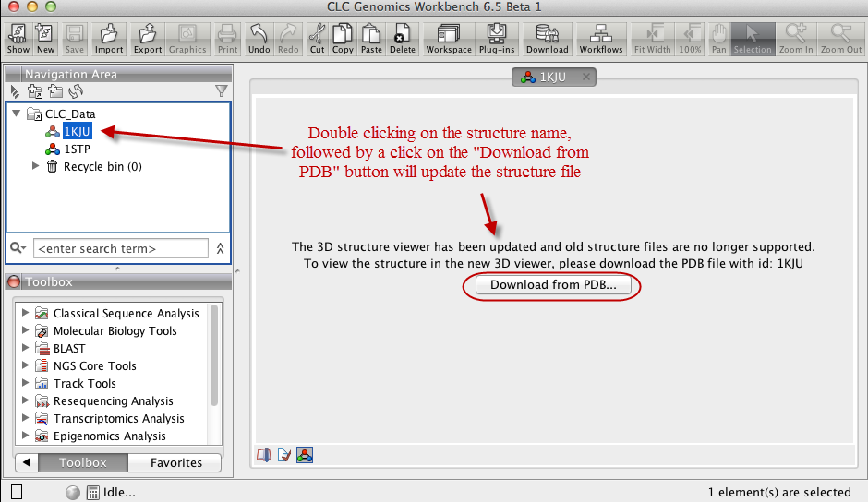The height and width of the screenshot is (502, 868).
Task: Expand Classical Sequence Analysis folder
Action: click(25, 314)
